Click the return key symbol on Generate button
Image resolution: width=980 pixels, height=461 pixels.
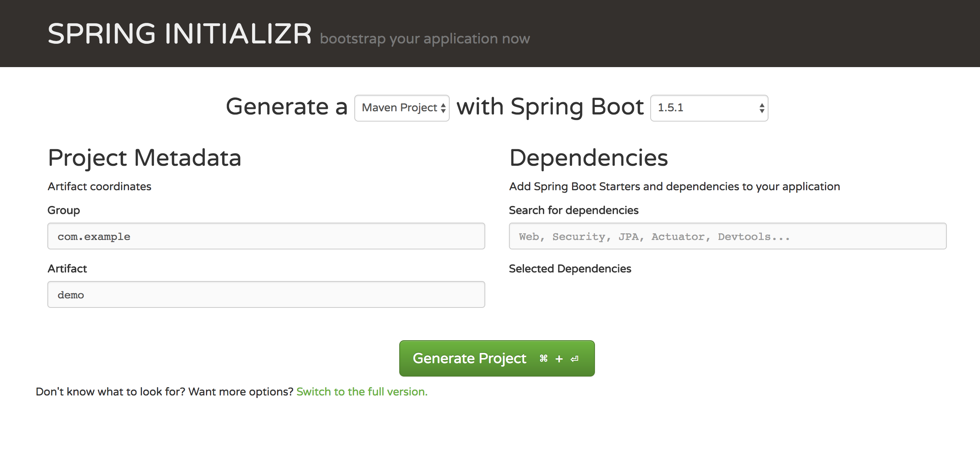click(x=574, y=358)
